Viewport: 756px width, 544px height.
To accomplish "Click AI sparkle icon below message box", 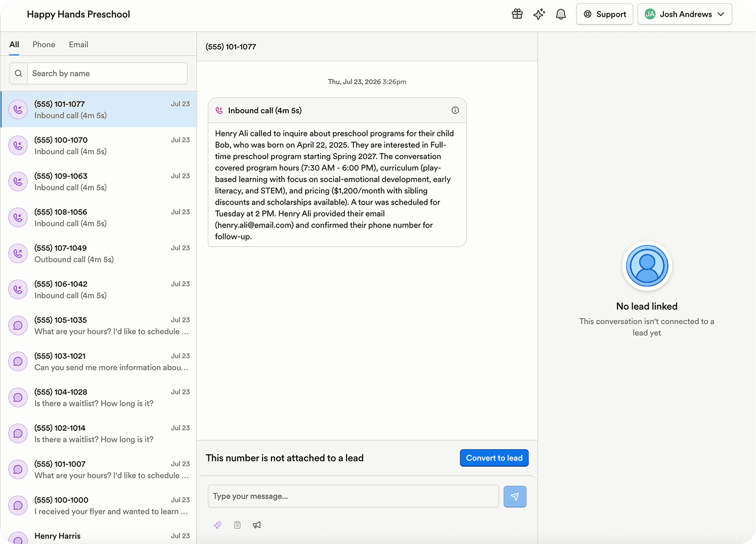I will coord(218,525).
